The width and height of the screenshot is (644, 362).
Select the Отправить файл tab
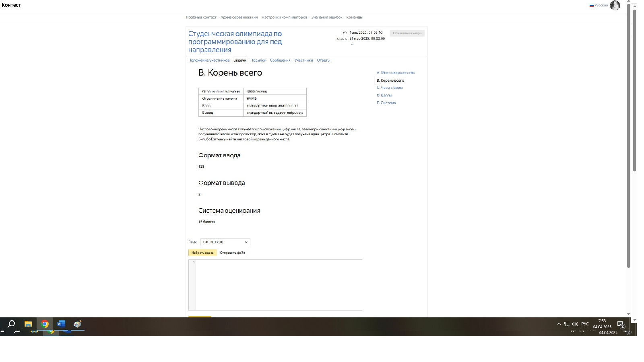click(x=232, y=253)
